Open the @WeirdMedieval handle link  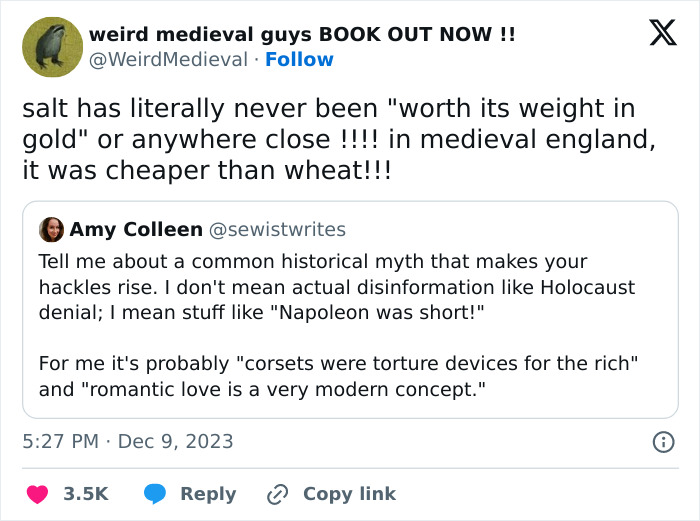[x=168, y=59]
